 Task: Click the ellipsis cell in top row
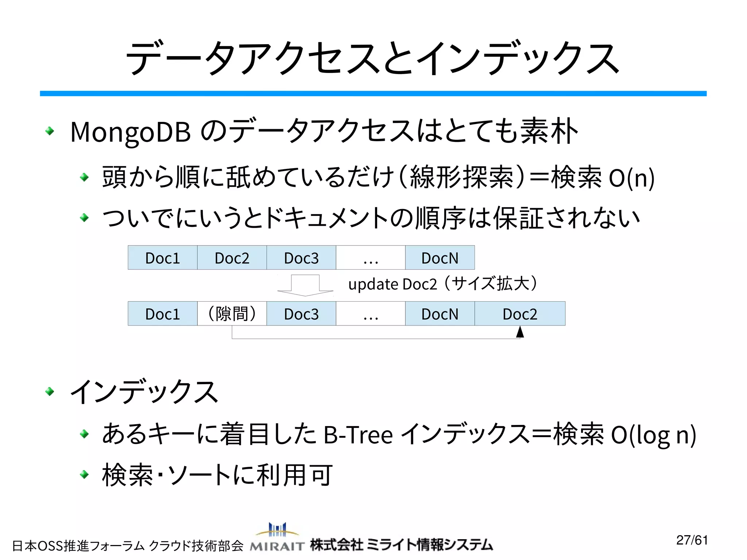371,258
